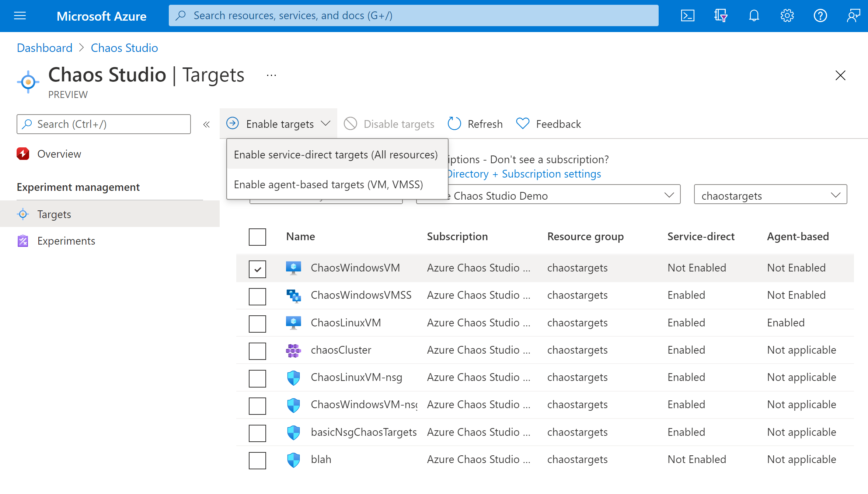Check the ChaosLinuxVM checkbox
Viewport: 868px width, 494px height.
[x=258, y=323]
